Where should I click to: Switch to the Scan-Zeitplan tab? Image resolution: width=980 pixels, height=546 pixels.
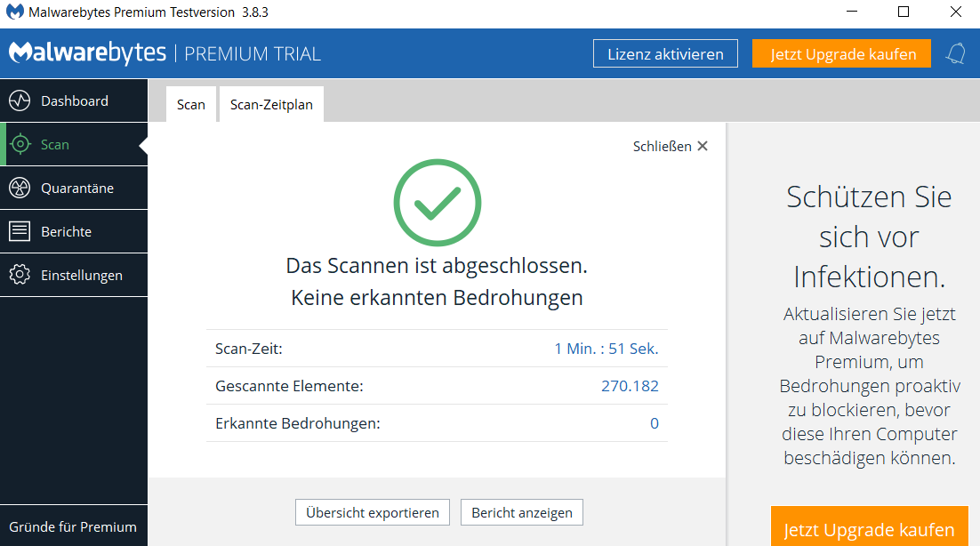(x=271, y=105)
